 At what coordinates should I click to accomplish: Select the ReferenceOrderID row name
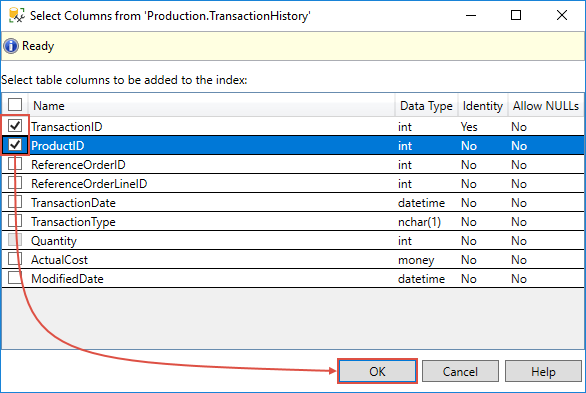click(x=78, y=165)
